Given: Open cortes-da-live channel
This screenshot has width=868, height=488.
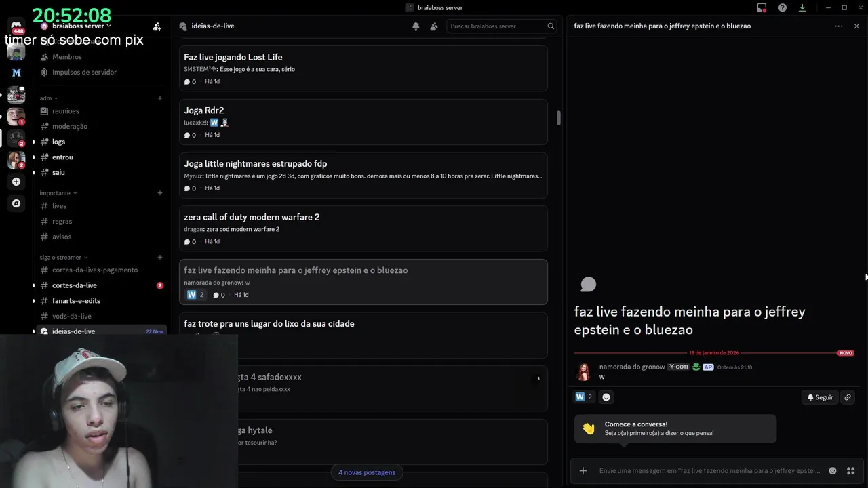Looking at the screenshot, I should (100, 285).
